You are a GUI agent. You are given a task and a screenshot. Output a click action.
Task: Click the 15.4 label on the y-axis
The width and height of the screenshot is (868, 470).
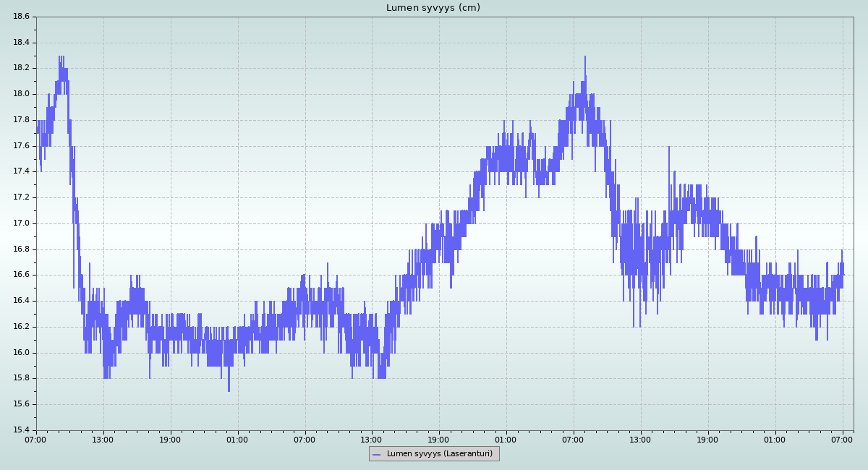[21, 430]
